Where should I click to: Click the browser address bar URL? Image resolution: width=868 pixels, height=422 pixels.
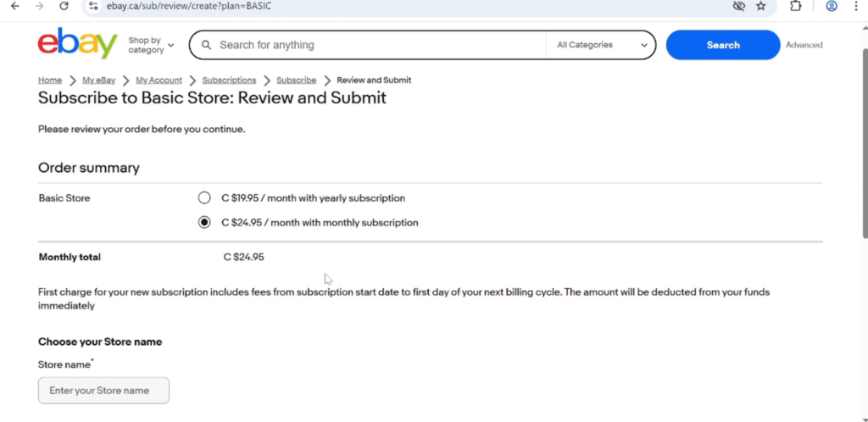(x=189, y=6)
